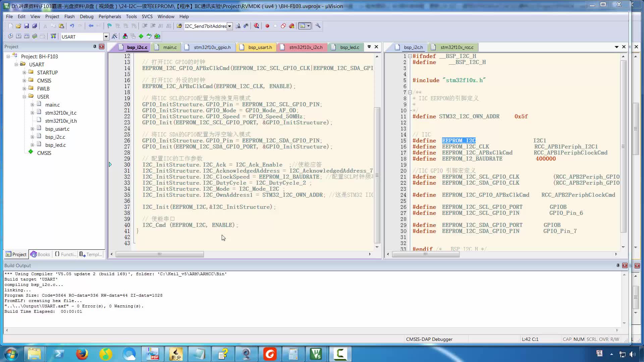Expand the FWLB group

pos(24,88)
